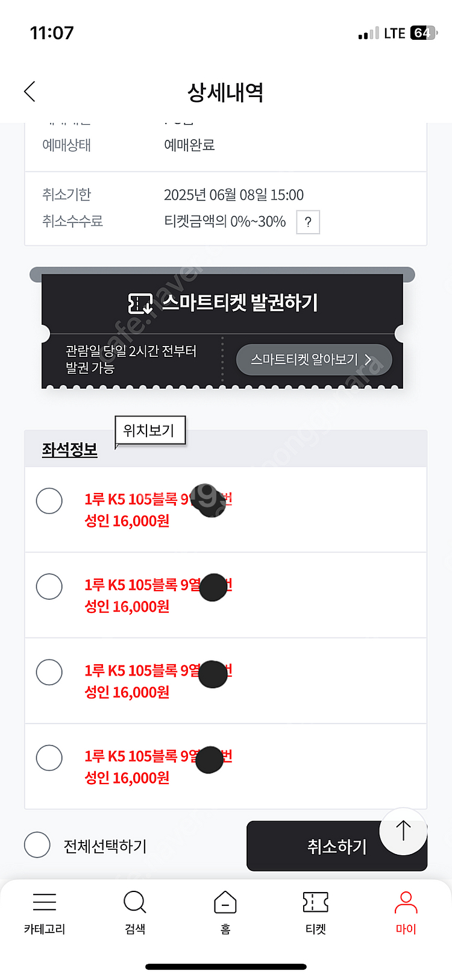Tap the smart ticket issue icon
452x980 pixels.
tap(140, 303)
